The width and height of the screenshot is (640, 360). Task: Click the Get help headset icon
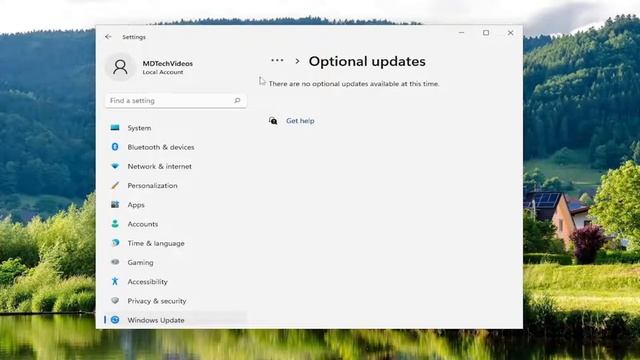(273, 121)
